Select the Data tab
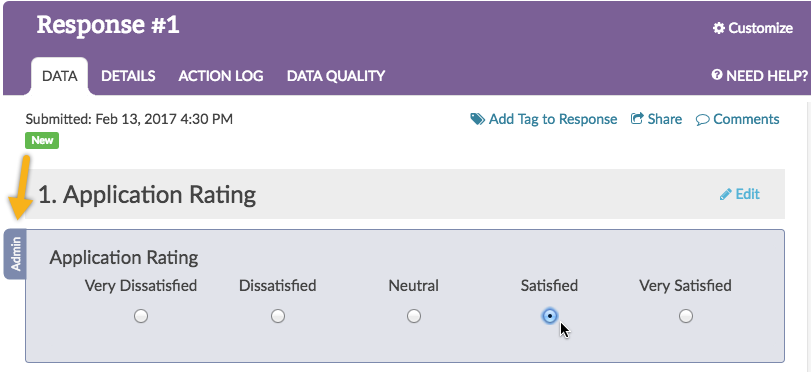Screen dimensions: 811x372 [59, 76]
